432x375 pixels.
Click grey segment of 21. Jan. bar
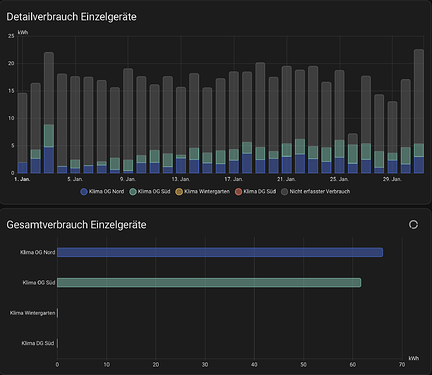[x=287, y=105]
